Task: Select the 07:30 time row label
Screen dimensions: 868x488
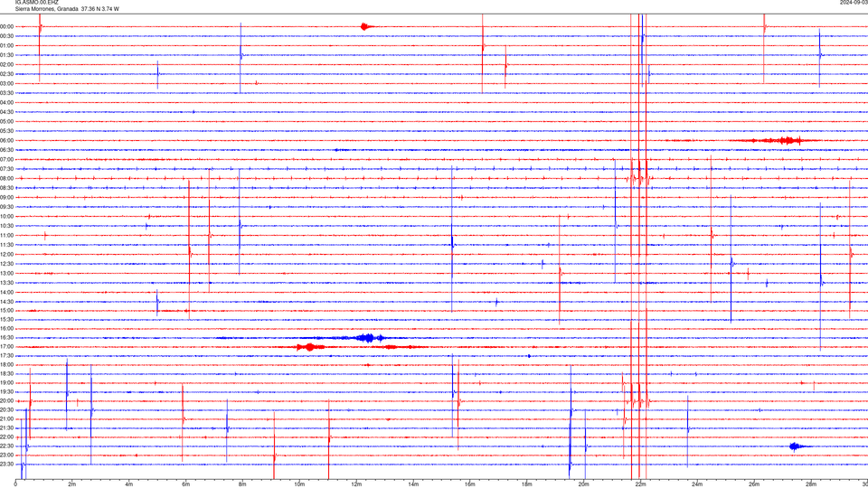Action: click(x=7, y=169)
